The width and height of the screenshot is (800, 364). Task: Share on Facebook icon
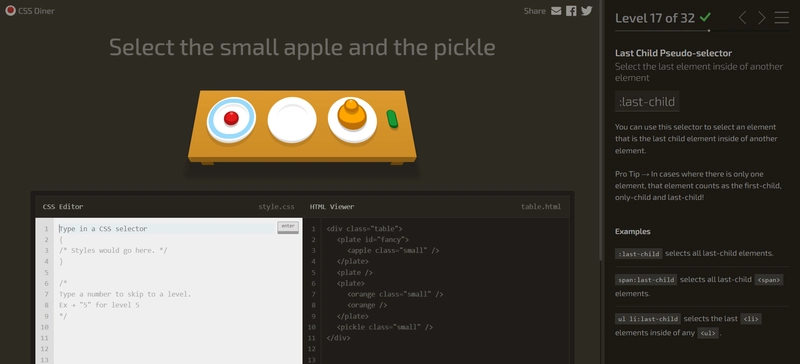point(571,11)
